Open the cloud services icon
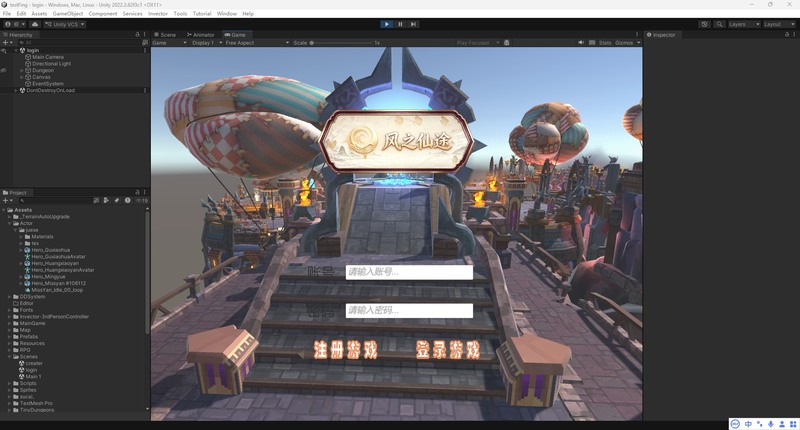The image size is (800, 430). [35, 24]
